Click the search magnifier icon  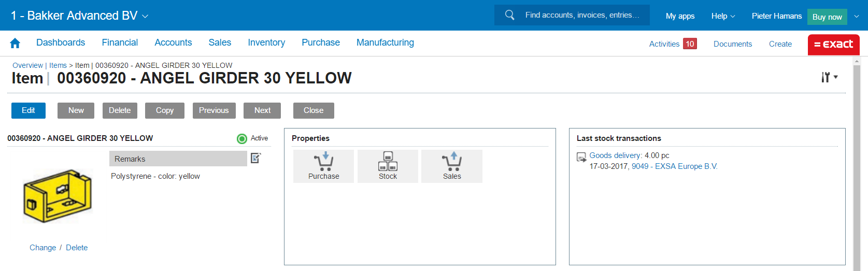(510, 15)
